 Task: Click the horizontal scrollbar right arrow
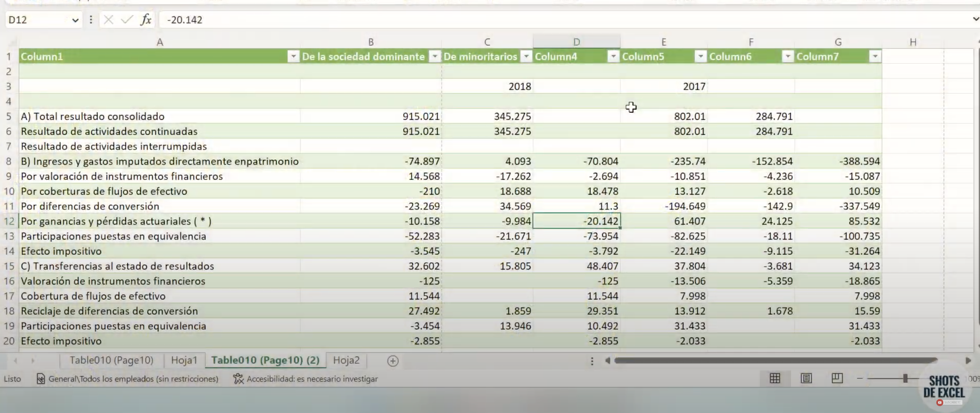tap(968, 360)
